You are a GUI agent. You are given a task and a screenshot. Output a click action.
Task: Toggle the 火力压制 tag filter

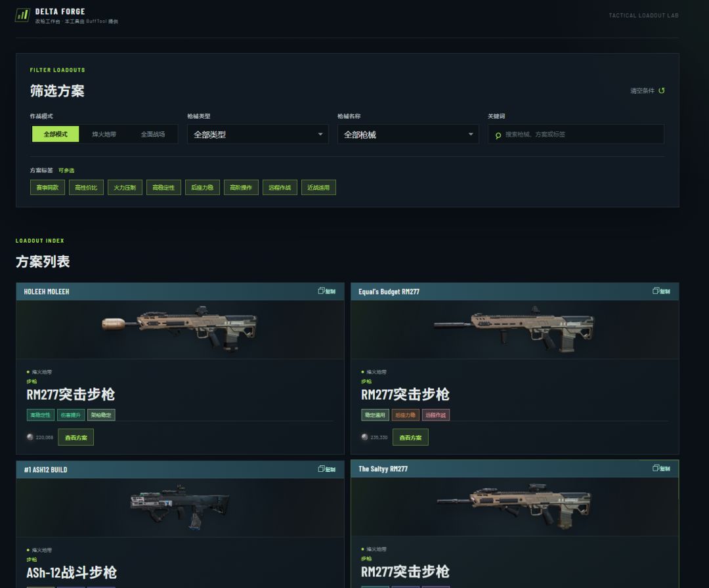(125, 187)
